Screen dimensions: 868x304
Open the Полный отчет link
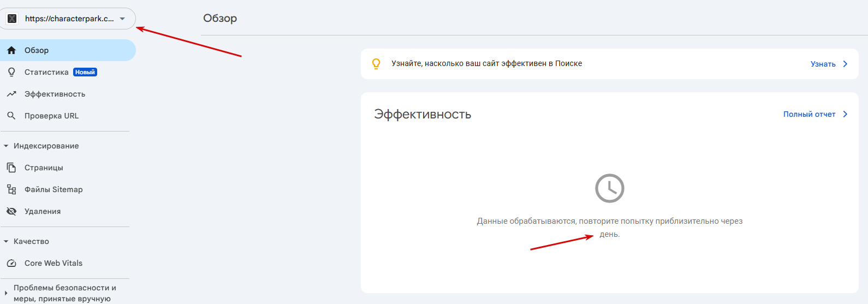pos(810,114)
